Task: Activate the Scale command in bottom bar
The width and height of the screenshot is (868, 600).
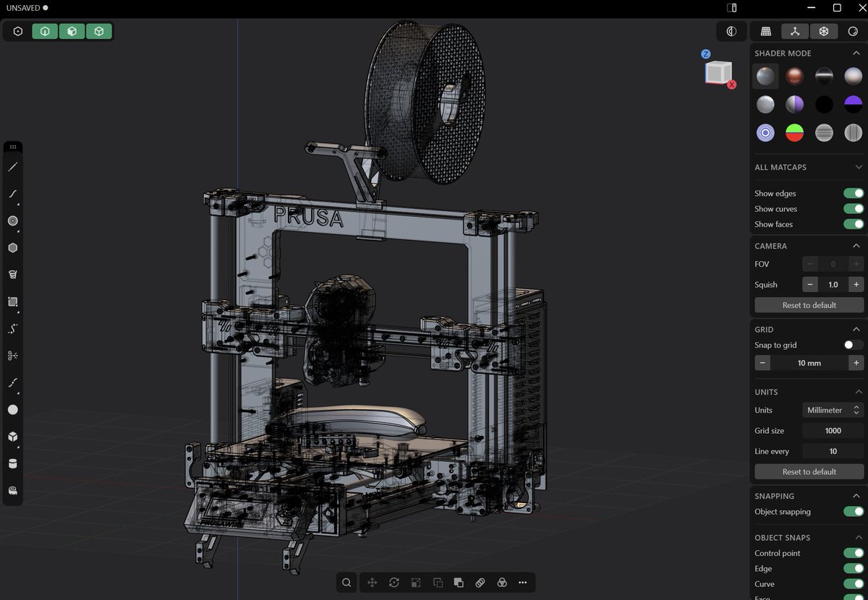Action: point(416,583)
